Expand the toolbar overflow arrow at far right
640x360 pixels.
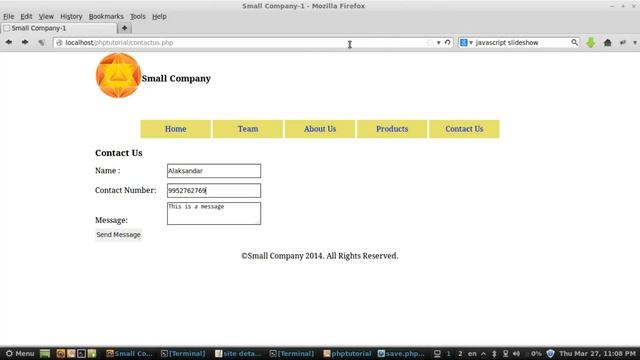pyautogui.click(x=635, y=42)
